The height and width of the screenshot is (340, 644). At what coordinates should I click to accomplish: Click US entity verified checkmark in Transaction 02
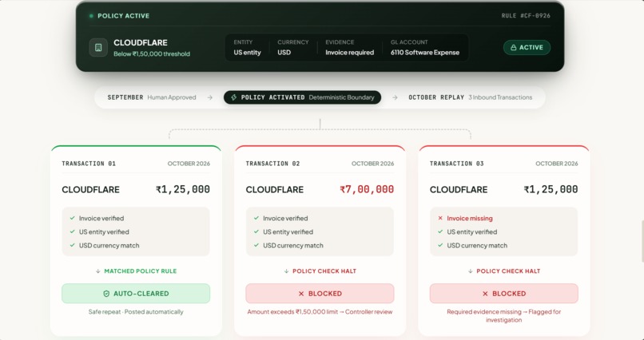(256, 231)
